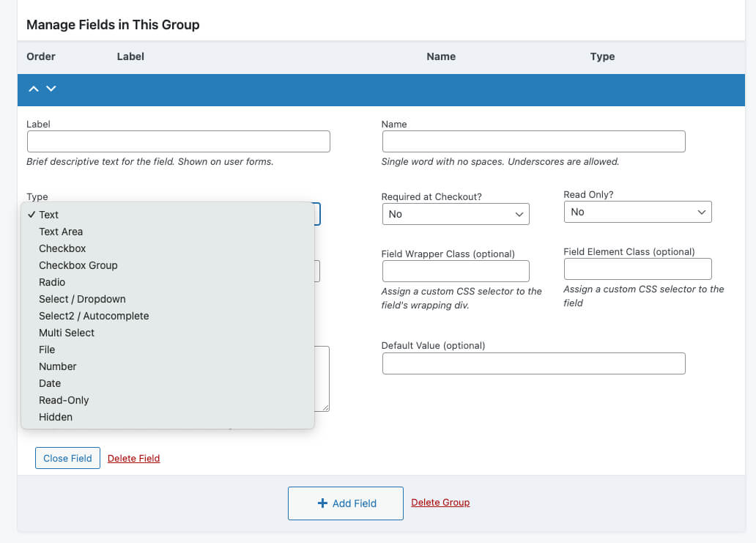Choose Text Area in Type list
The height and width of the screenshot is (543, 756).
click(x=168, y=232)
